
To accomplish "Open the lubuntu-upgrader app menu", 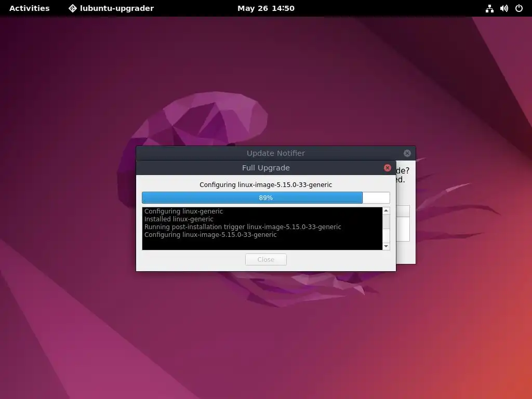I will (111, 8).
